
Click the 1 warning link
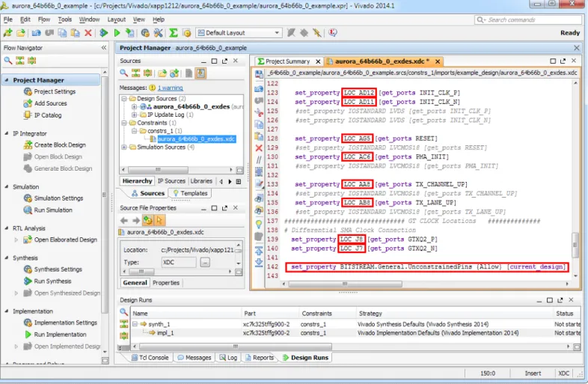171,88
